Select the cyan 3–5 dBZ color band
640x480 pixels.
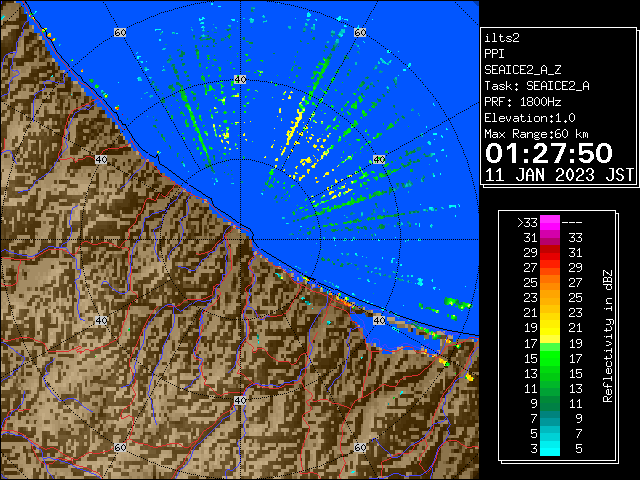(550, 448)
